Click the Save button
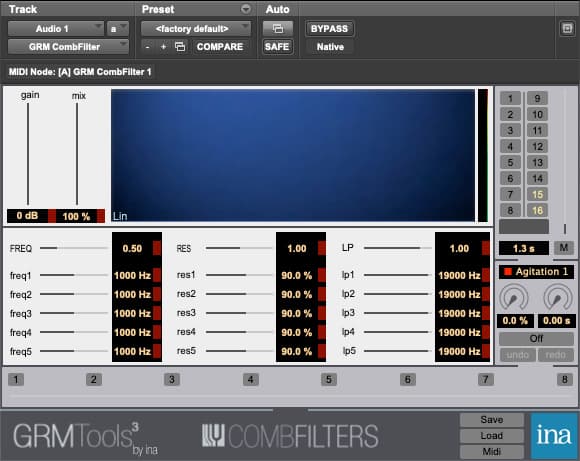This screenshot has height=461, width=580. pos(492,420)
